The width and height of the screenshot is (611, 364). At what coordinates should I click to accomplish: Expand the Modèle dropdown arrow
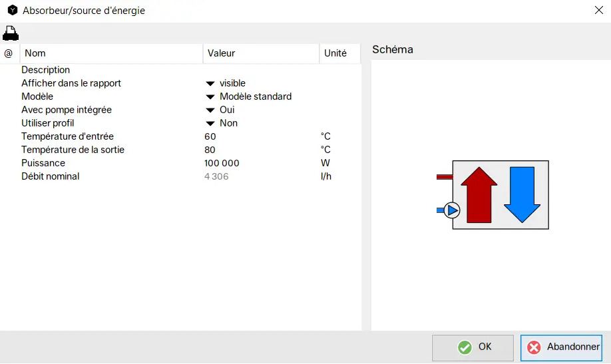(210, 97)
